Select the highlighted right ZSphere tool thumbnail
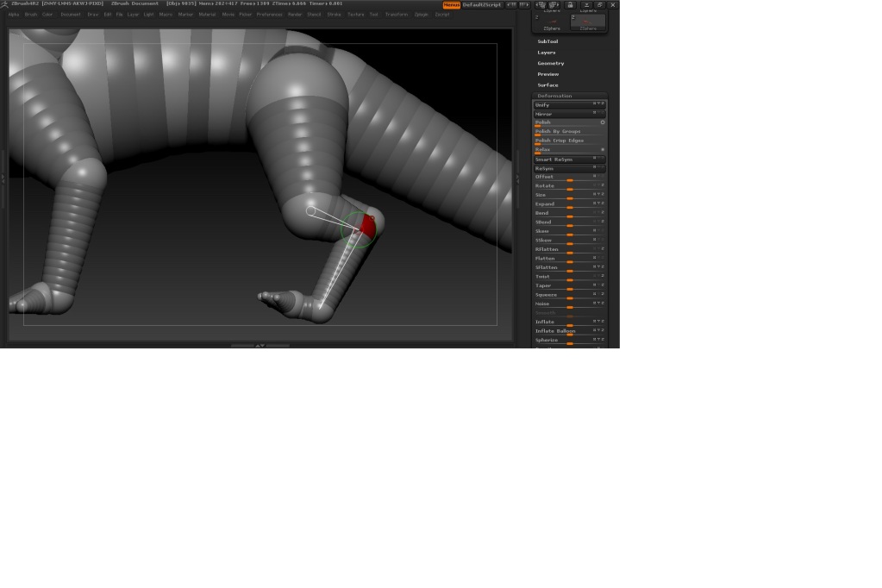The height and width of the screenshot is (588, 882). [x=588, y=22]
